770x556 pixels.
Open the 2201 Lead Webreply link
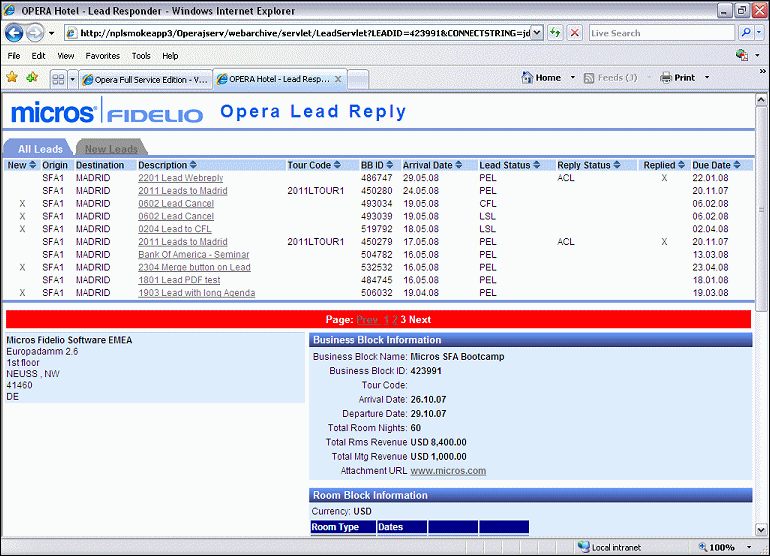(181, 178)
